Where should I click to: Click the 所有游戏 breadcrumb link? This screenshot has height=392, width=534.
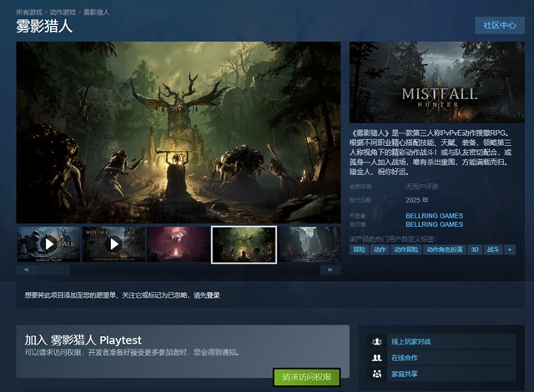click(x=29, y=13)
